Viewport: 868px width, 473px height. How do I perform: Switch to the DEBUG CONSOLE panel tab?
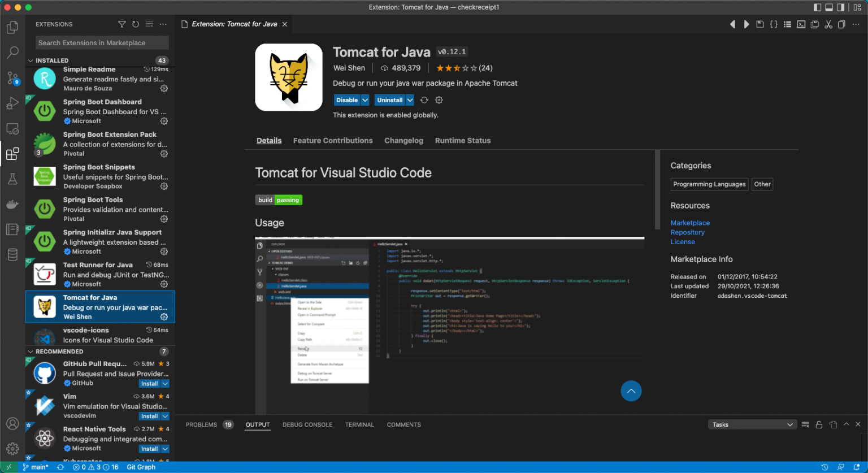pyautogui.click(x=307, y=424)
